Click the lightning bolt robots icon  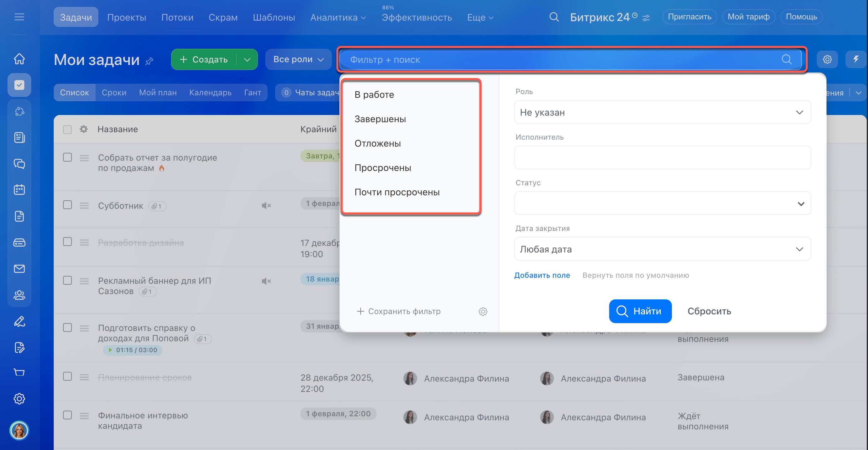856,59
